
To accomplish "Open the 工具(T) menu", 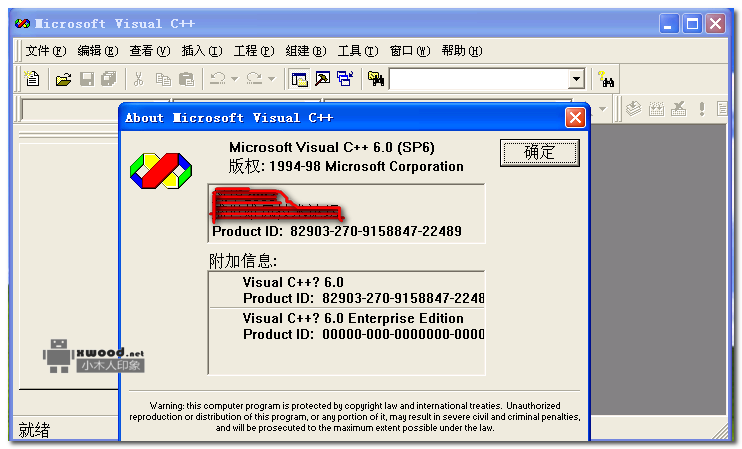I will (358, 51).
